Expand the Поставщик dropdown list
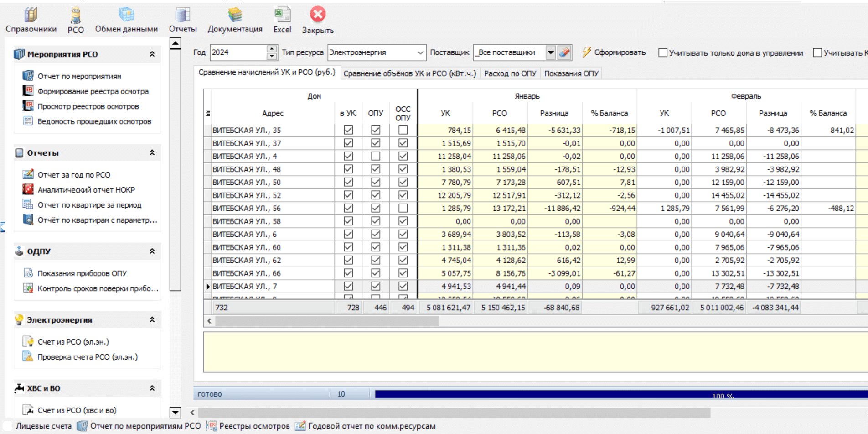868x434 pixels. pos(550,52)
